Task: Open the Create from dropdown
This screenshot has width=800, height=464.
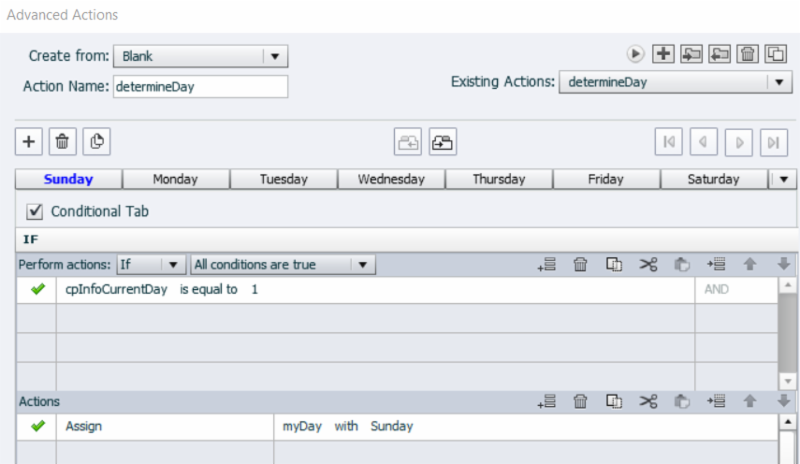Action: 275,56
